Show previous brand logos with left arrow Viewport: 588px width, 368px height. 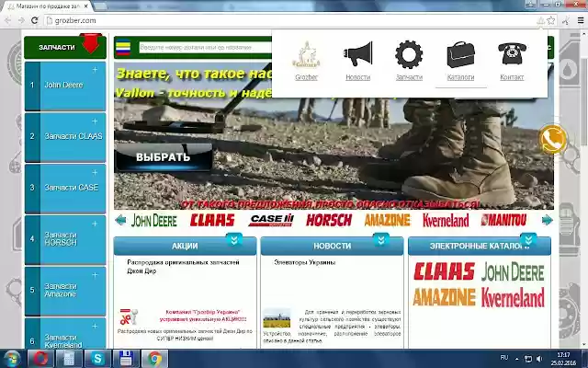point(120,220)
